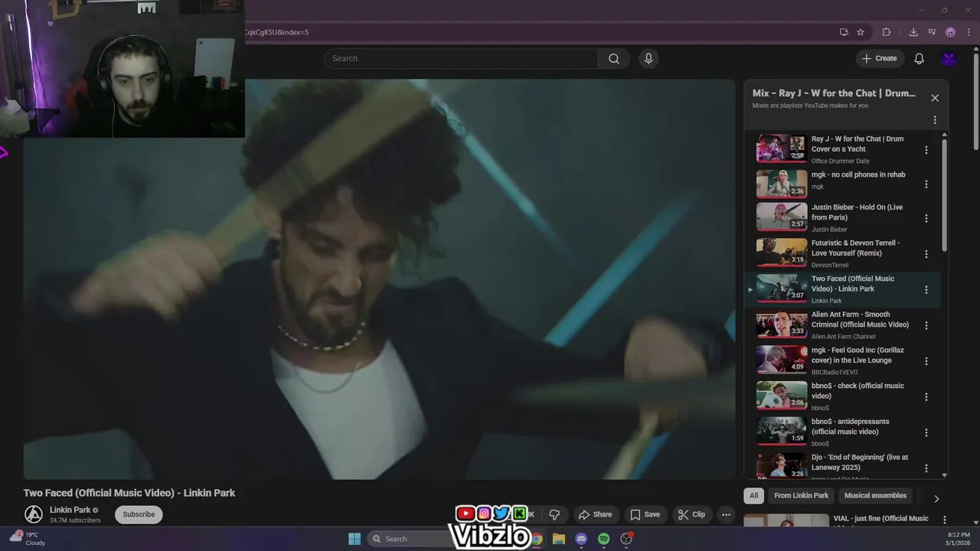
Task: Open the browser extensions puzzle icon
Action: [x=887, y=32]
